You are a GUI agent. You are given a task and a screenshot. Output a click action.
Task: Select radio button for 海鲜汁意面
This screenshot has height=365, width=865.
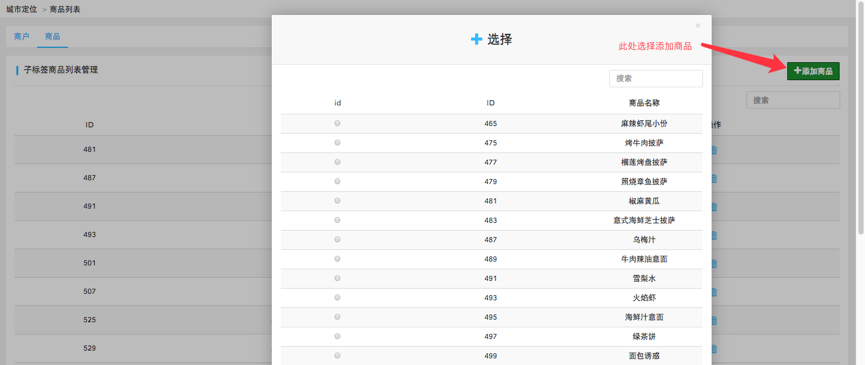(x=337, y=317)
